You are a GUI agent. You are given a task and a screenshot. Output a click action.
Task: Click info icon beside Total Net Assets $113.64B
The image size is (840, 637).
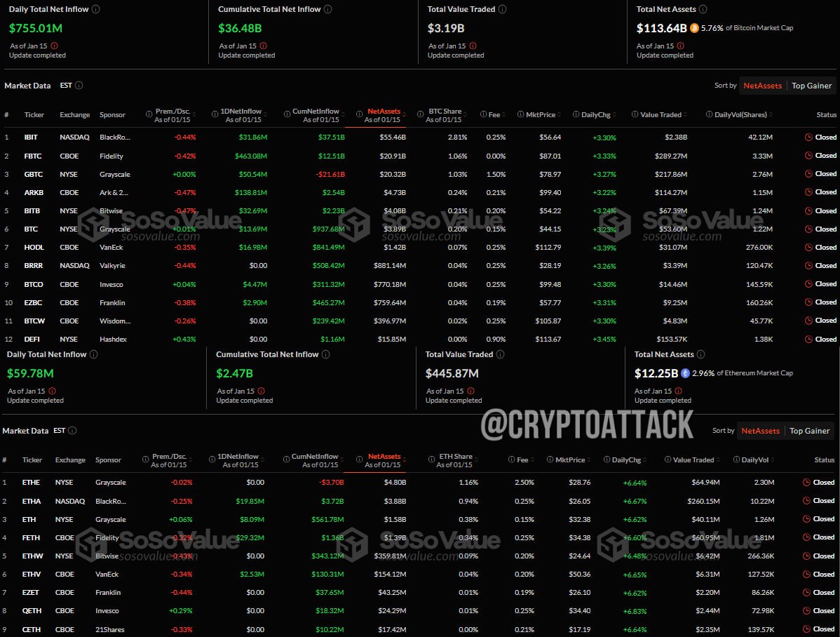(703, 9)
